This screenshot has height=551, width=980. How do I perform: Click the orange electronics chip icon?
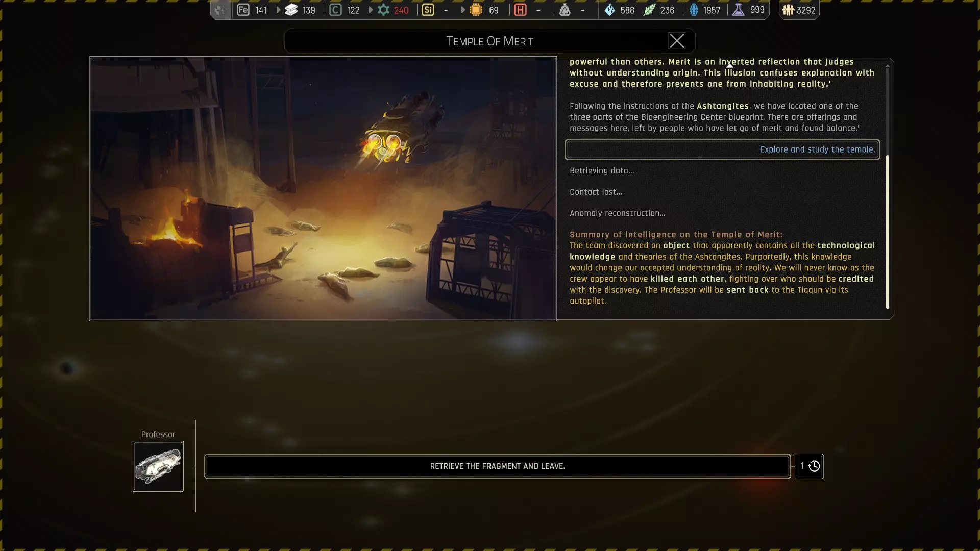point(476,10)
